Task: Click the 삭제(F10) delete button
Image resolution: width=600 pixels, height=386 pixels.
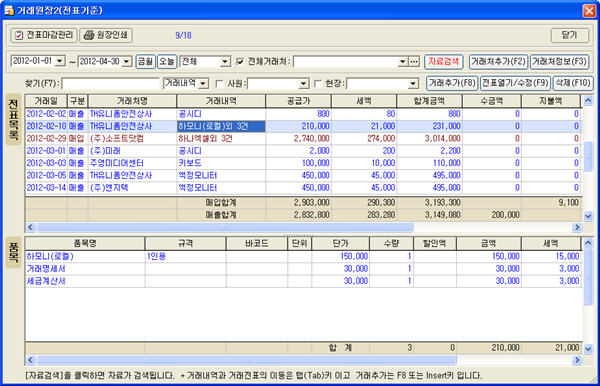Action: (x=573, y=83)
